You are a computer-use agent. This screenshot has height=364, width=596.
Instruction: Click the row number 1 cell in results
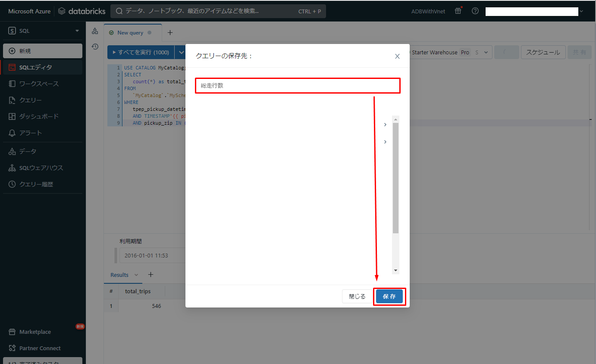click(111, 306)
